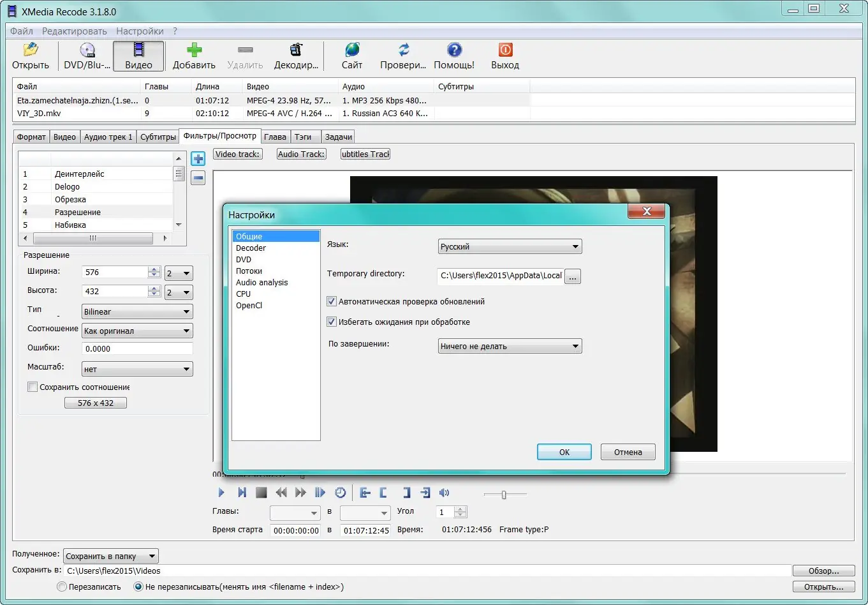Open the Настройки menu
The image size is (868, 605).
[x=140, y=31]
